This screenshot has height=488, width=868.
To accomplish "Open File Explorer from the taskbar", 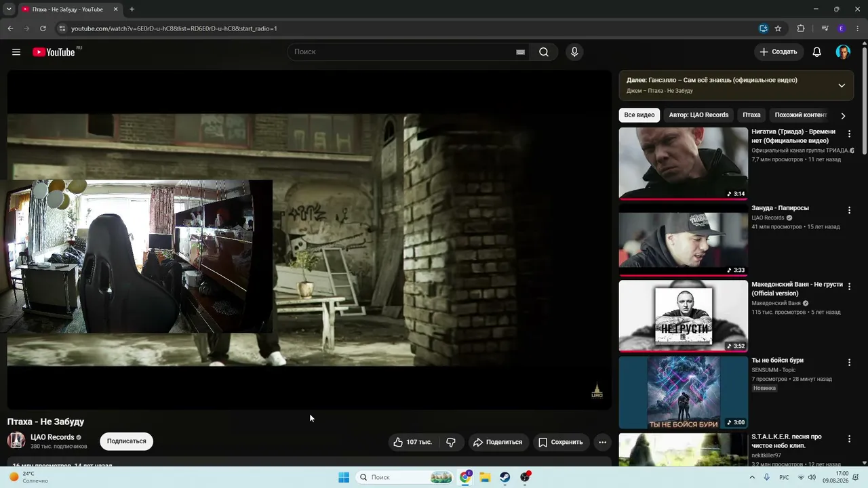I will tap(485, 477).
